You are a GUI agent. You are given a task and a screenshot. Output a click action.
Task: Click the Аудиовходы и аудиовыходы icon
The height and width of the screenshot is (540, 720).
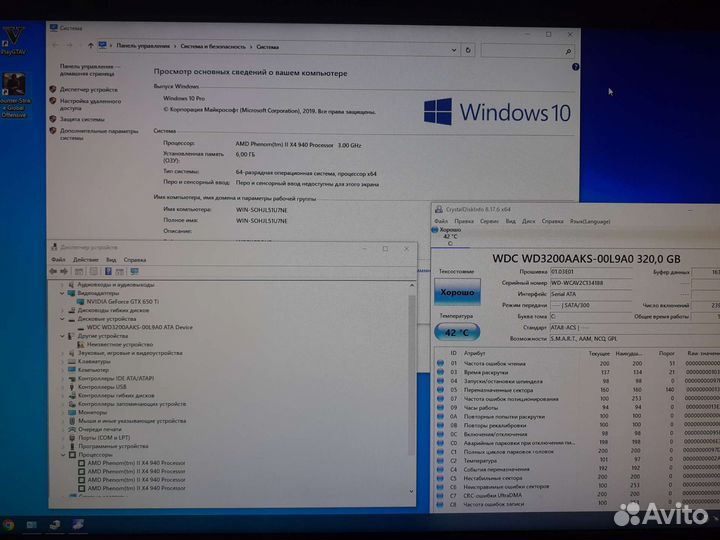click(72, 285)
